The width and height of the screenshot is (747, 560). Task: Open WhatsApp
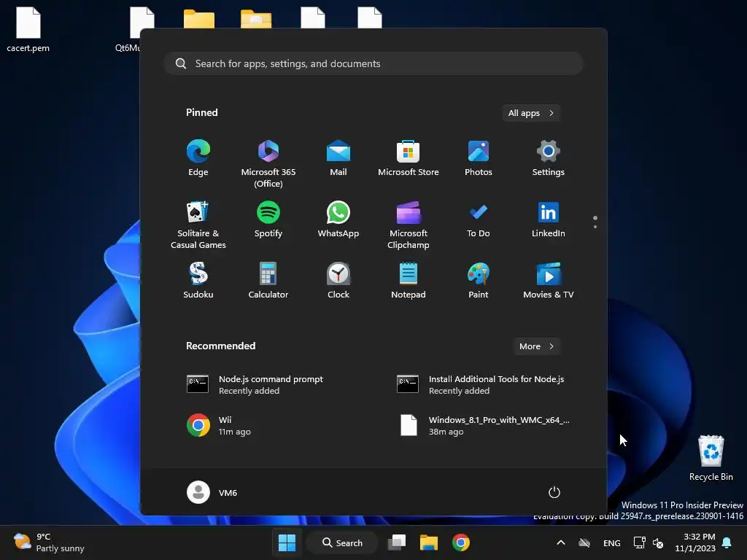point(338,219)
